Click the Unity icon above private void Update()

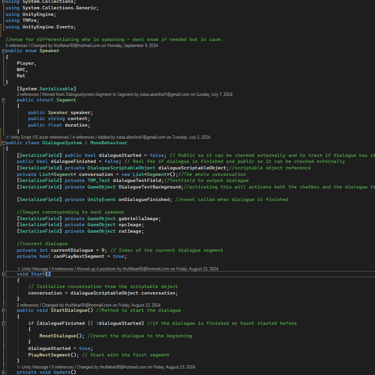coord(19,367)
